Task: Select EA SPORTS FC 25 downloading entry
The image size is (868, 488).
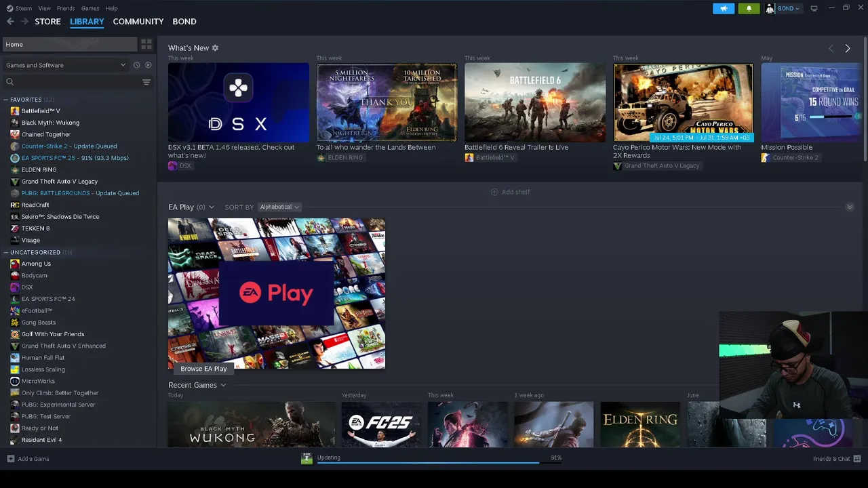Action: (x=75, y=158)
